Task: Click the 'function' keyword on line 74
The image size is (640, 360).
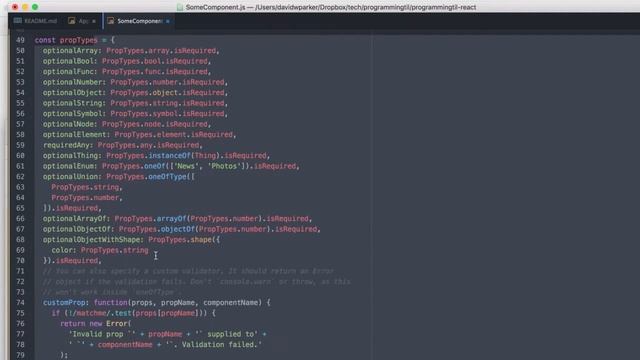Action: point(111,302)
